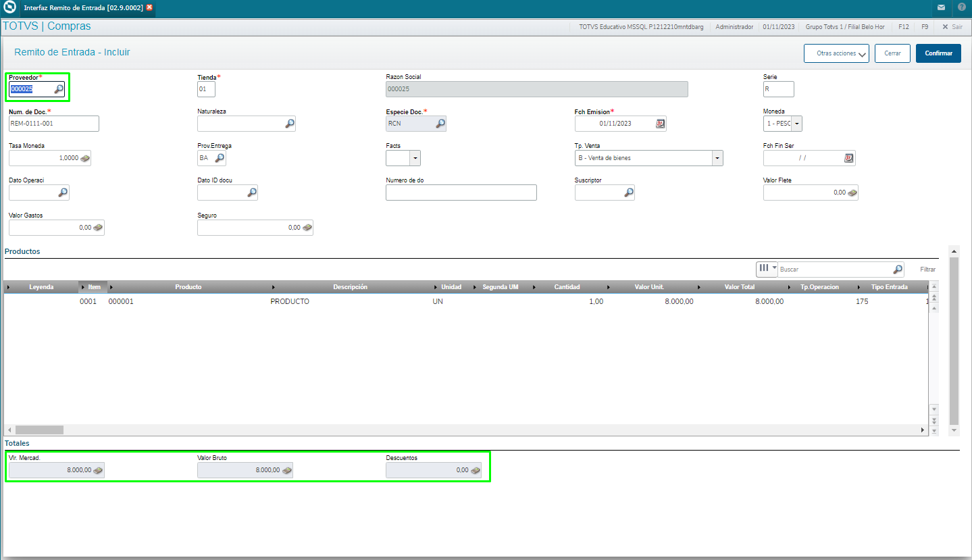Screen dimensions: 972x560
Task: Click F12 shortcut in header bar
Action: coord(903,27)
